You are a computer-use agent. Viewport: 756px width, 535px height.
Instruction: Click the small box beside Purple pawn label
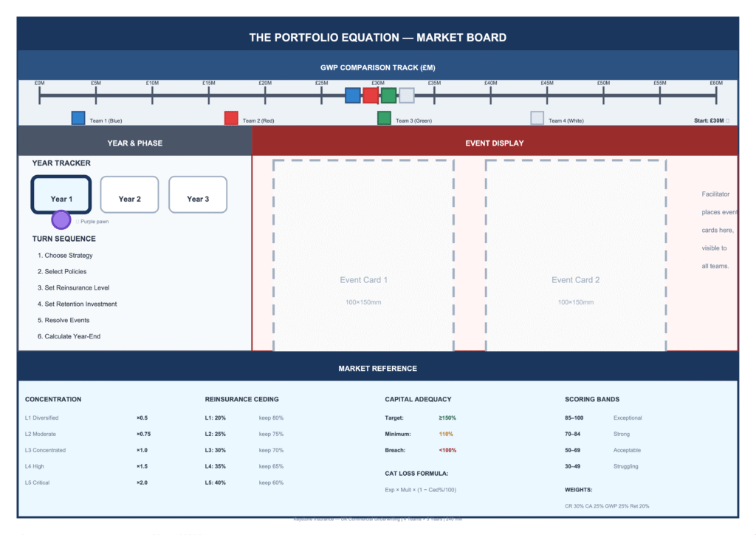coord(78,222)
